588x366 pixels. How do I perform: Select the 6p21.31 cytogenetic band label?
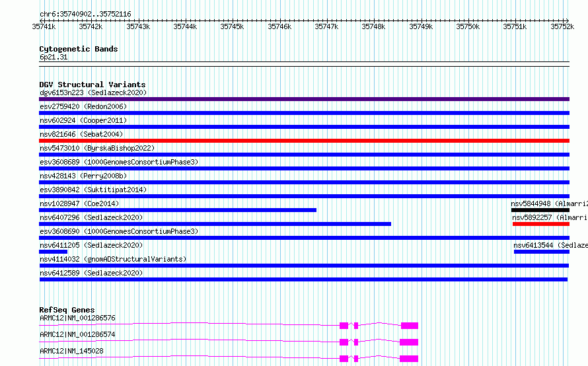click(54, 57)
